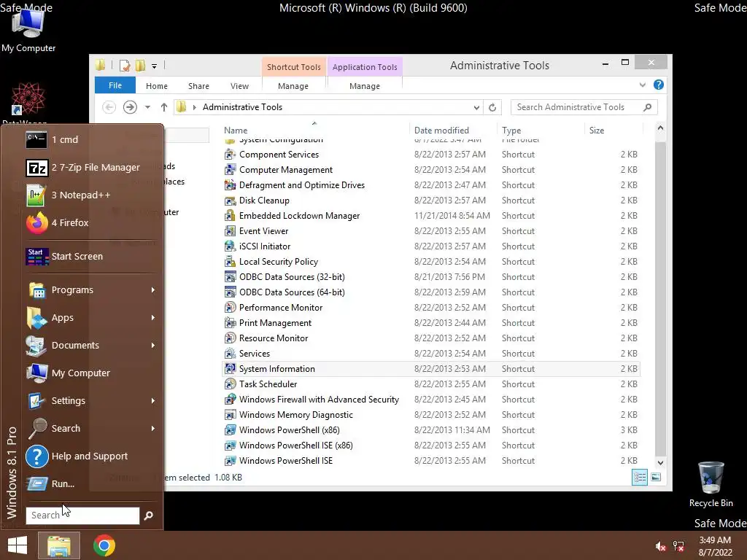Screen dimensions: 747x560
Task: Click the Explorer help question mark icon
Action: [659, 85]
